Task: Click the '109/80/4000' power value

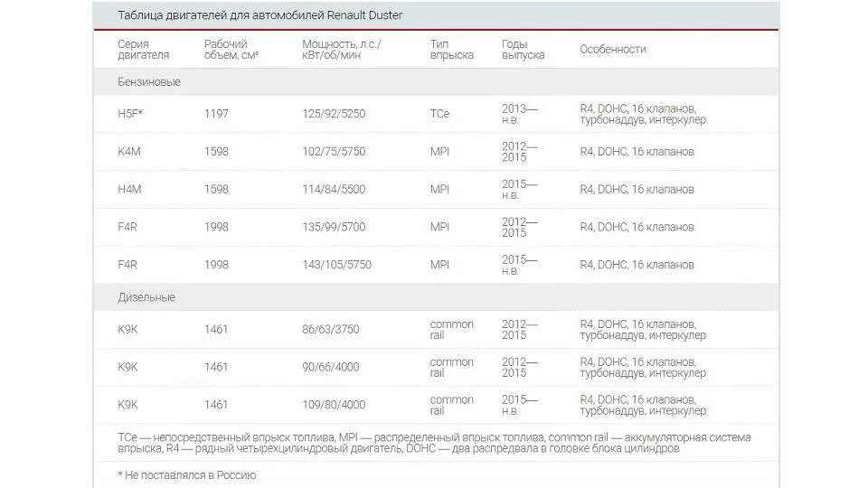Action: (334, 405)
